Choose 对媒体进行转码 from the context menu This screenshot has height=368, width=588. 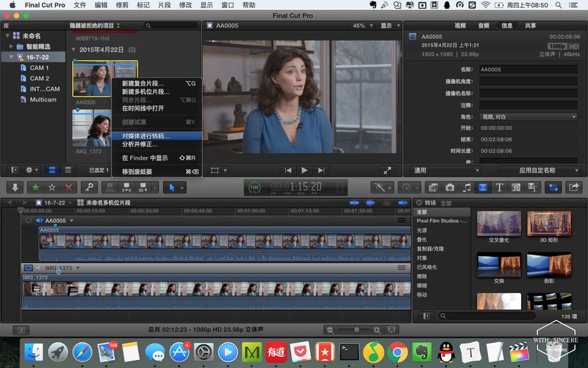[146, 135]
